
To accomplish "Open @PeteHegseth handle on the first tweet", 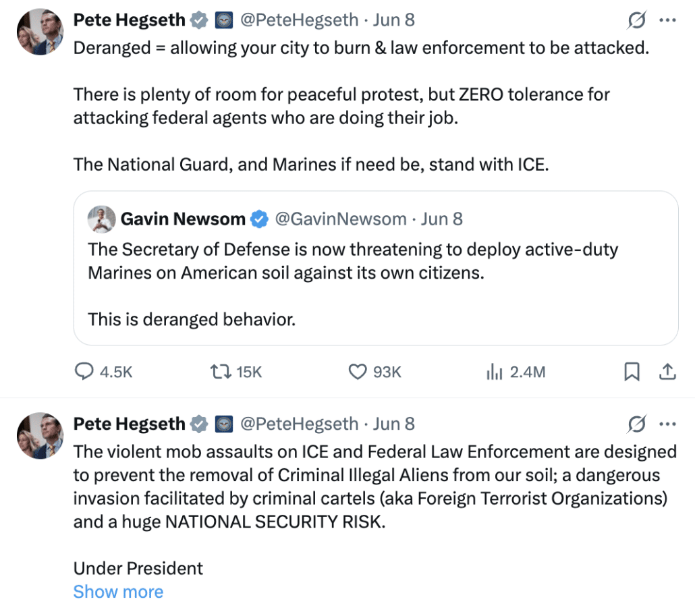I will [x=299, y=20].
